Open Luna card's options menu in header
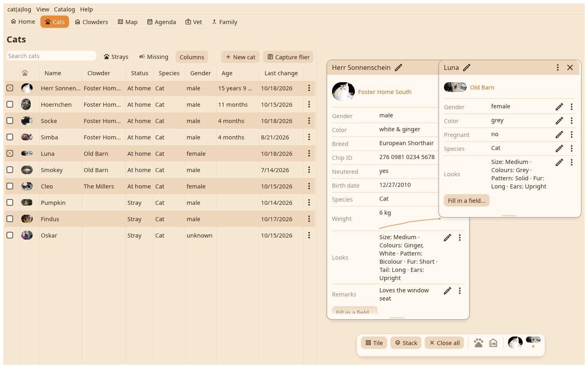Image resolution: width=588 pixels, height=368 pixels. tap(558, 67)
